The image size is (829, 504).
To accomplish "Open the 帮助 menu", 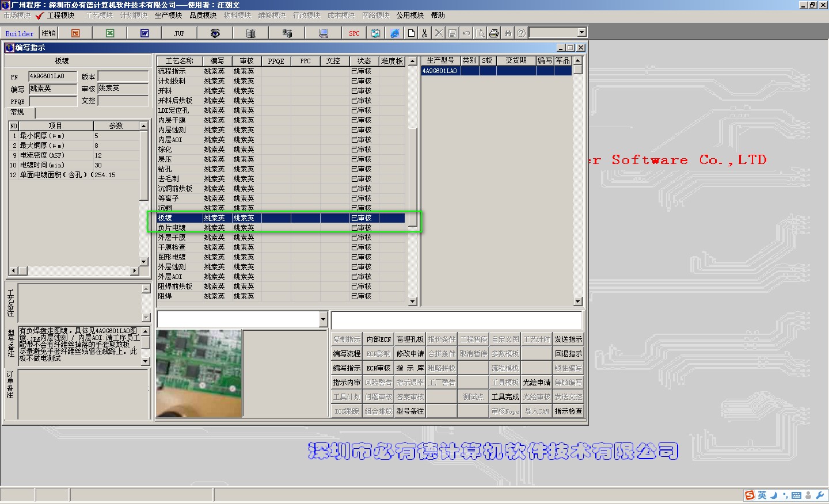I will pos(438,16).
